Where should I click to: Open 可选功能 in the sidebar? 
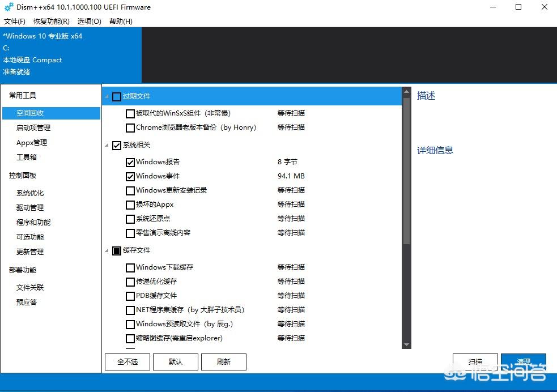pyautogui.click(x=30, y=237)
